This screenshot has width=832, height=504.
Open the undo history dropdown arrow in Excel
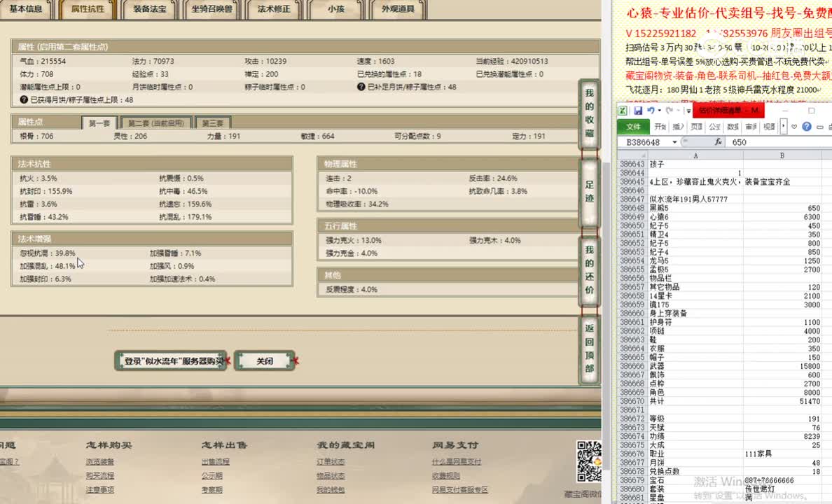659,111
